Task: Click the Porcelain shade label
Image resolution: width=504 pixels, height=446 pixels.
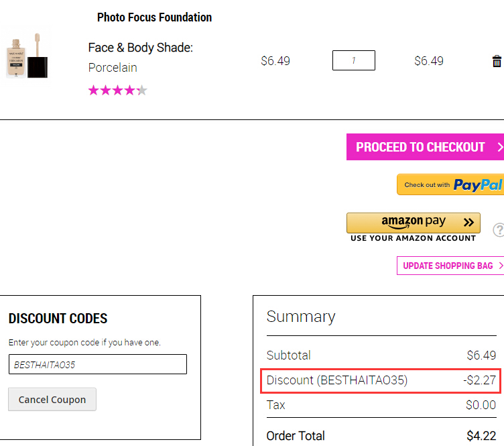Action: (x=113, y=68)
